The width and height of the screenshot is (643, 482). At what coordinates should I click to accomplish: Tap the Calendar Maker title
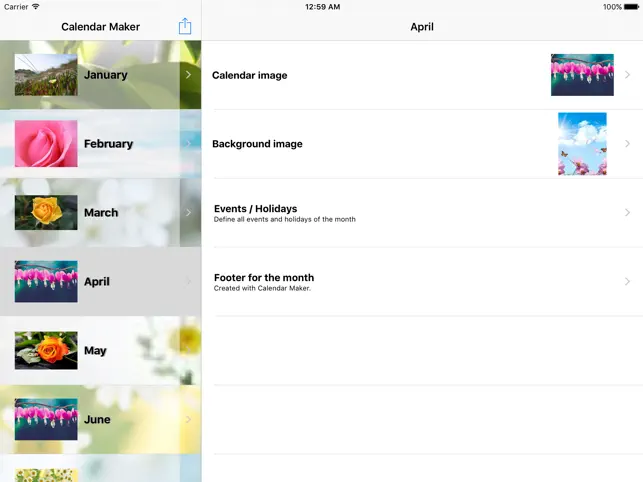[x=100, y=27]
